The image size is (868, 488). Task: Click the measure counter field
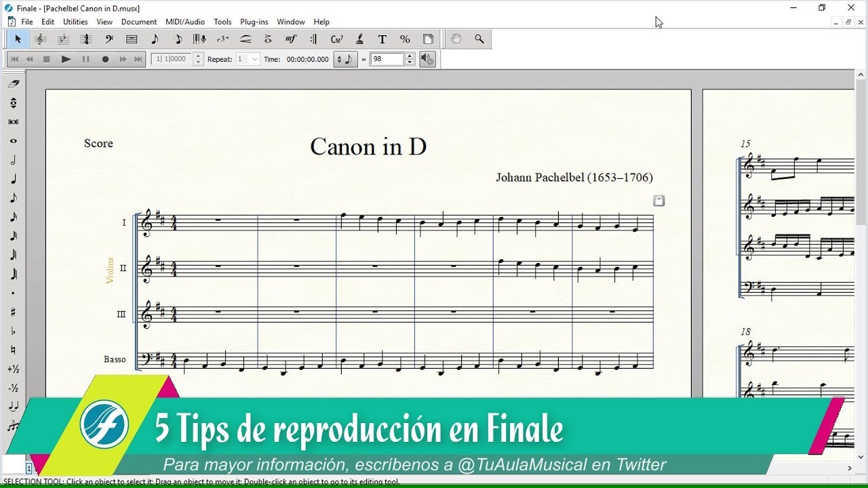(172, 60)
